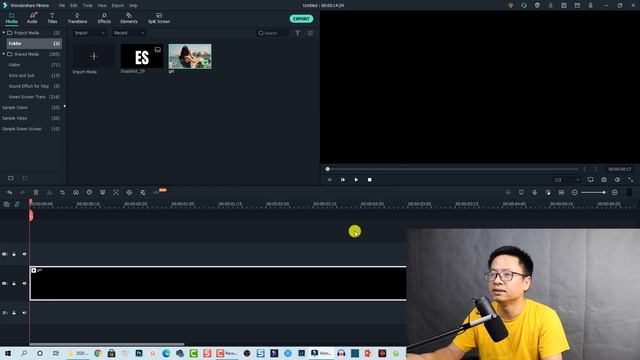Hide the video track containing the clip
Viewport: 640px width, 360px height.
coord(24,283)
